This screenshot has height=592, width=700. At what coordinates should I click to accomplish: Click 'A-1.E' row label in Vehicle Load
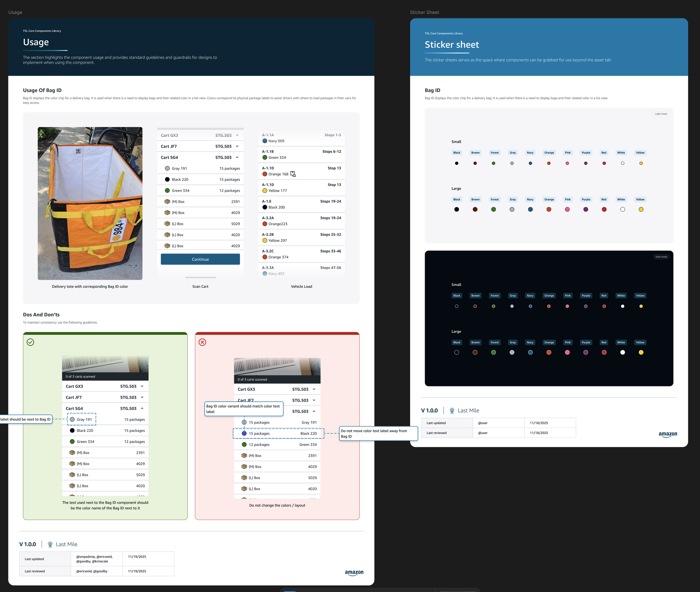click(267, 201)
